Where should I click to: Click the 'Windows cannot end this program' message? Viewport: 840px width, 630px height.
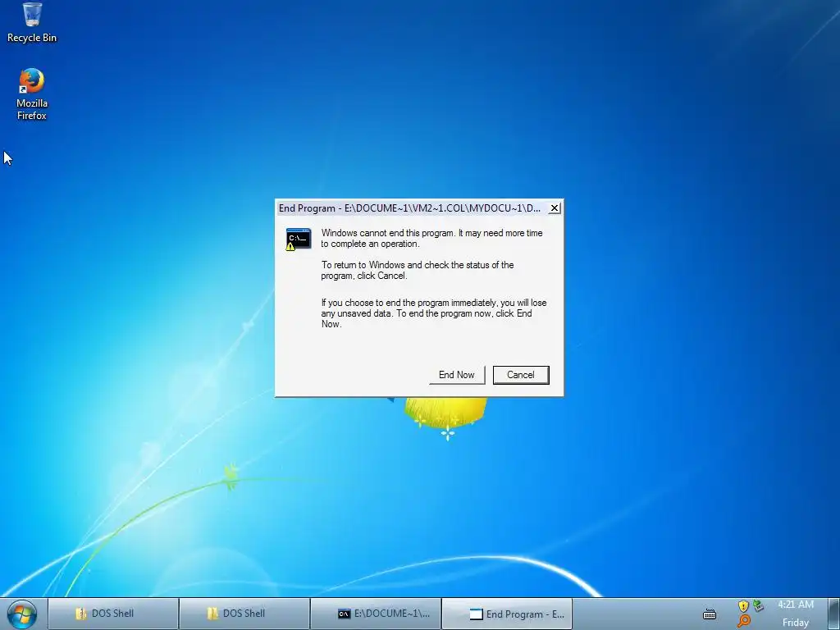tap(431, 239)
